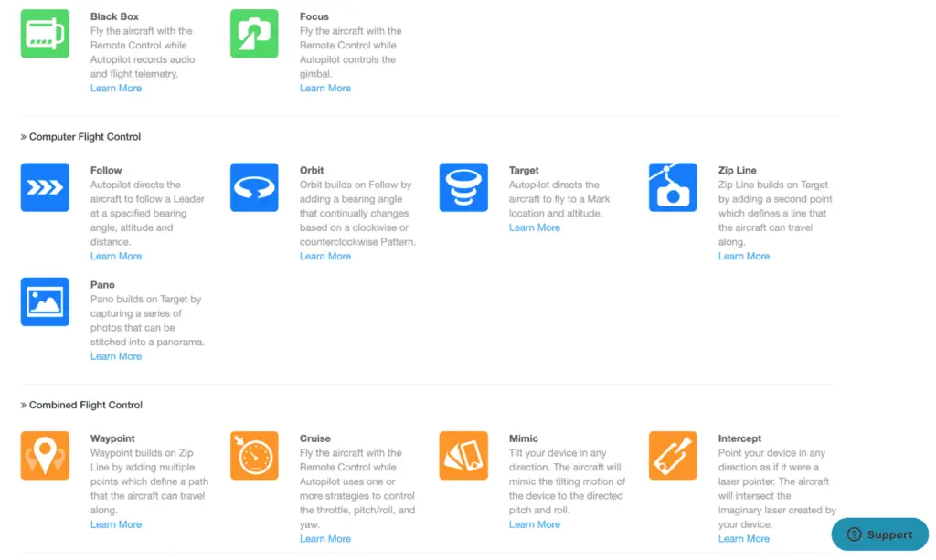936x560 pixels.
Task: Follow the Learn More link under Black Box
Action: (x=116, y=89)
